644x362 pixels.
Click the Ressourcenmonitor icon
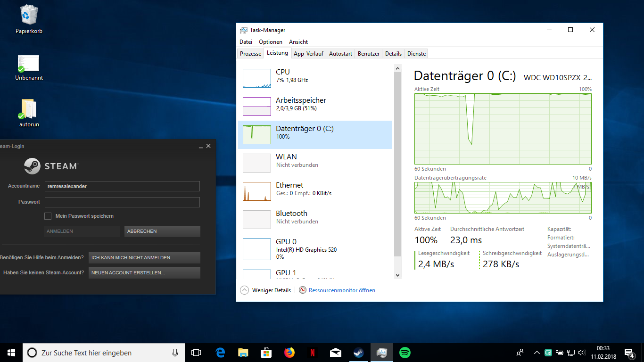pos(303,290)
